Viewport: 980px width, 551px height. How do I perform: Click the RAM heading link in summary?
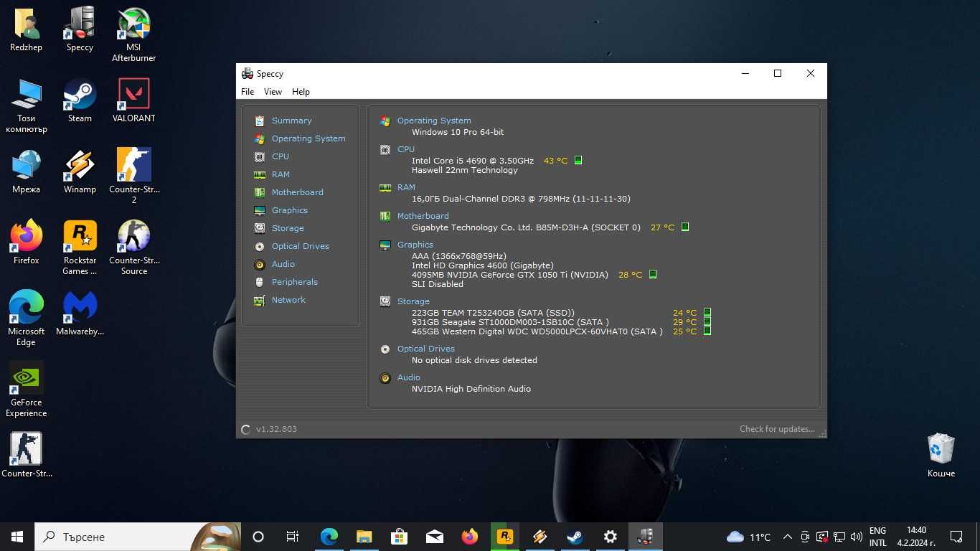406,187
